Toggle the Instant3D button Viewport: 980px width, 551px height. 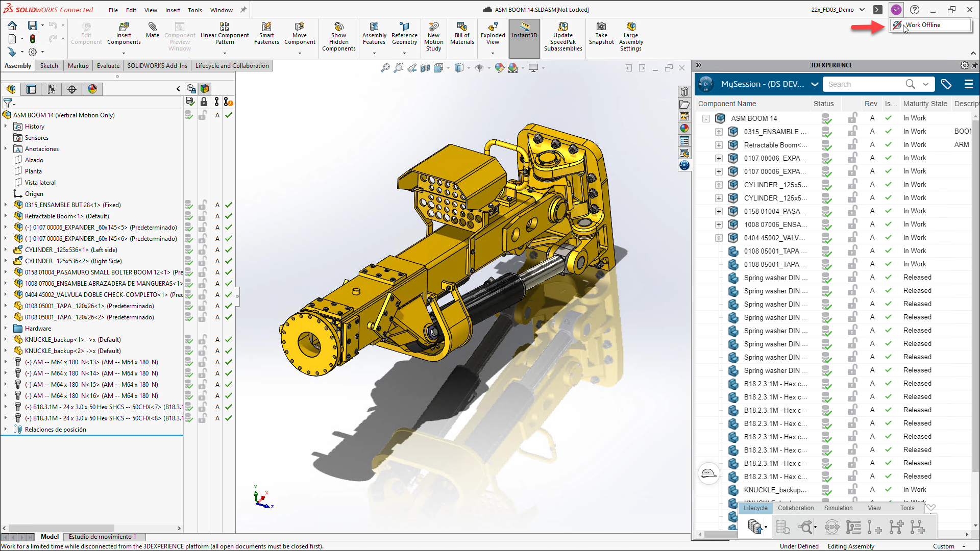pyautogui.click(x=524, y=31)
